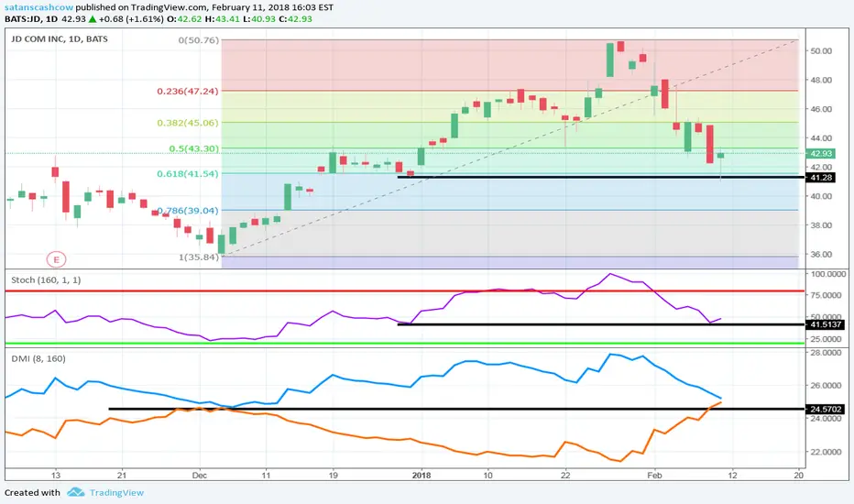The width and height of the screenshot is (854, 504).
Task: Click the '+0.68 (+1.61%)' change value
Action: [x=131, y=19]
